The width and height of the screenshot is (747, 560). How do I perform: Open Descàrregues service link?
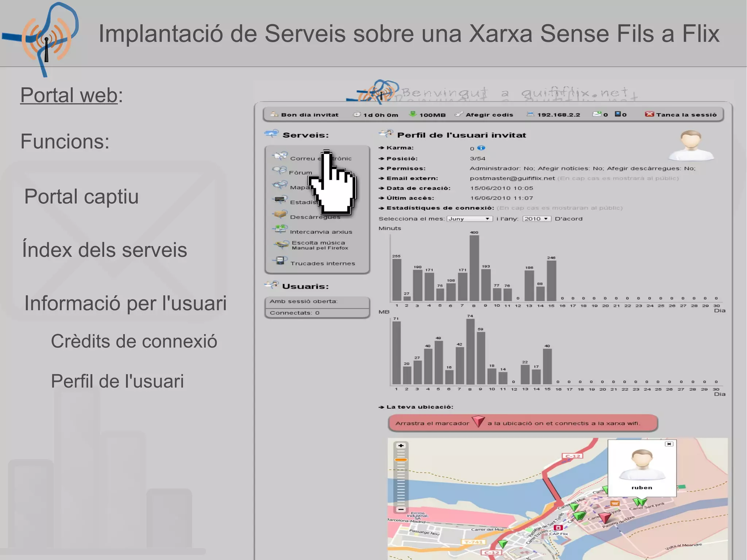pyautogui.click(x=315, y=217)
